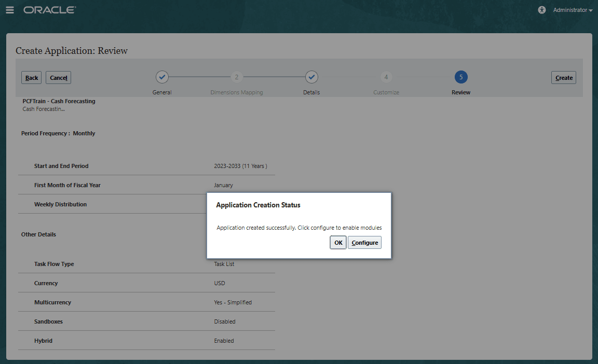Viewport: 598px width, 364px height.
Task: Click the Create button
Action: [564, 78]
